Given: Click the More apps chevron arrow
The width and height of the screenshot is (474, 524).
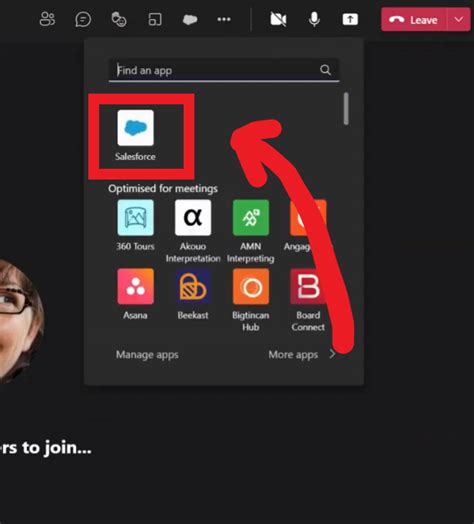Looking at the screenshot, I should (x=332, y=354).
